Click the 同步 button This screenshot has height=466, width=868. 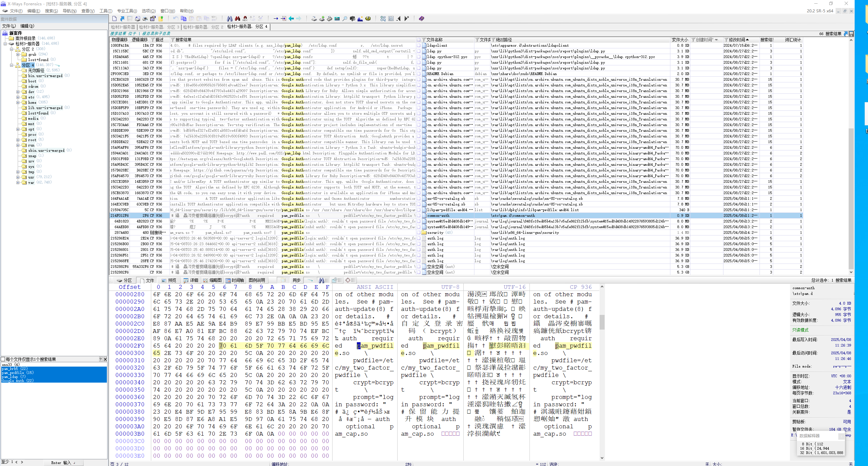point(296,280)
